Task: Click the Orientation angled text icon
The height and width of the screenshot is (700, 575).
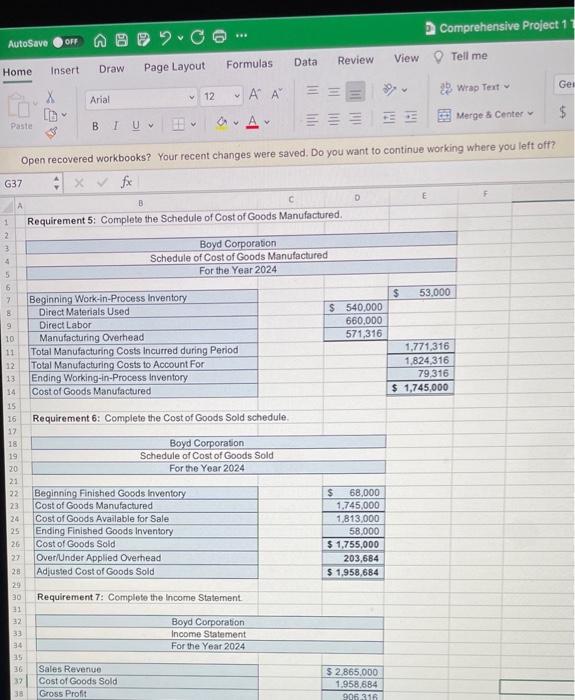Action: tap(390, 89)
